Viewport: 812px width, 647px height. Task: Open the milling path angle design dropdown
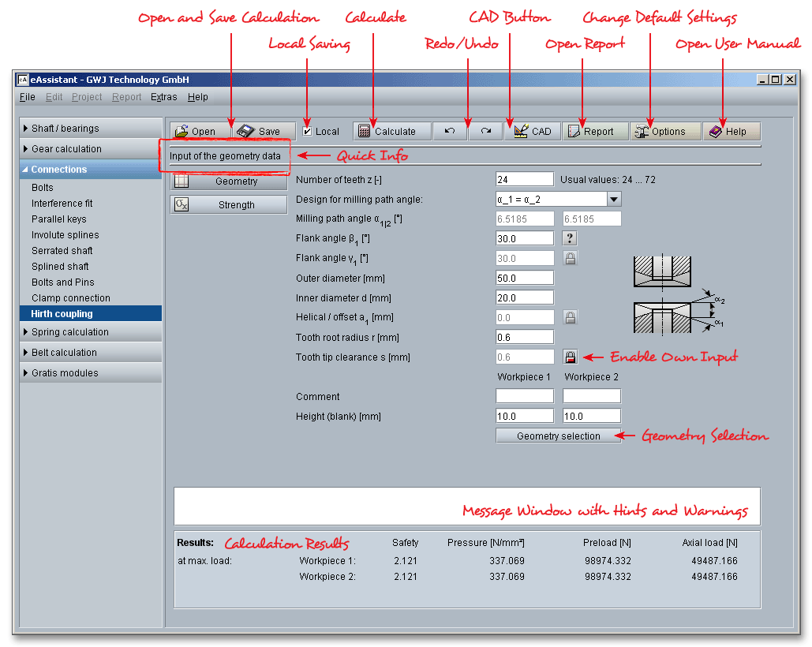click(x=613, y=199)
